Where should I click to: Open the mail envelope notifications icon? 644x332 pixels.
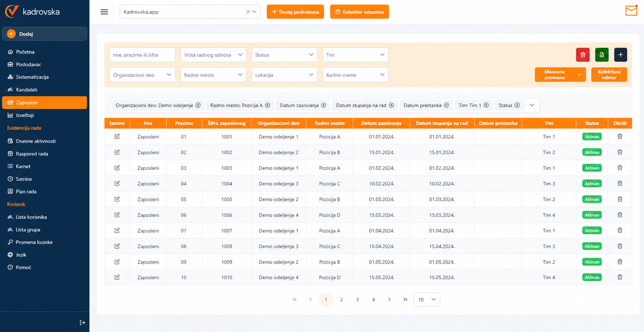click(x=631, y=11)
